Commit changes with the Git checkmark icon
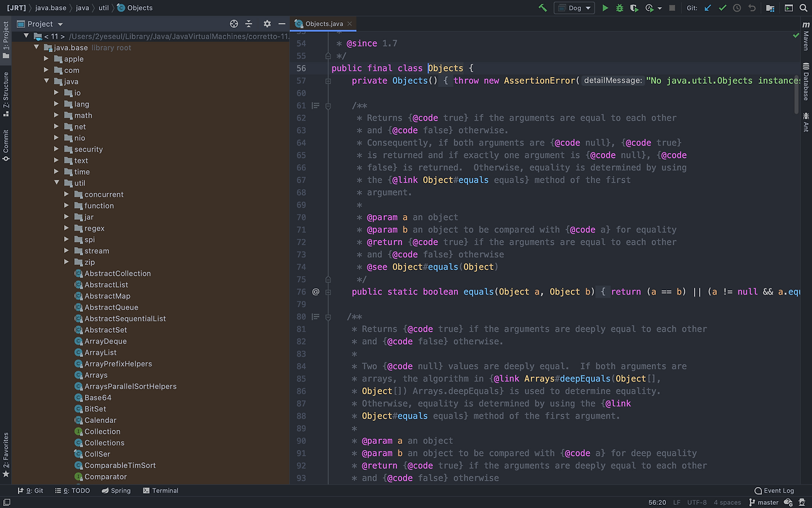 coord(723,8)
